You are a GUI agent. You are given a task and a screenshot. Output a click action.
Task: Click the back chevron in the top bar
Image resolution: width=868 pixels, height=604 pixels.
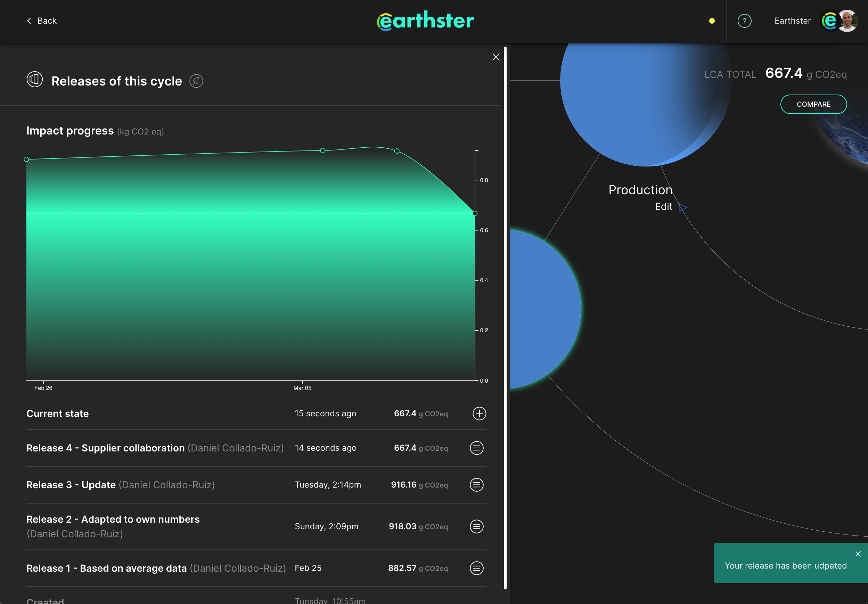pos(29,21)
